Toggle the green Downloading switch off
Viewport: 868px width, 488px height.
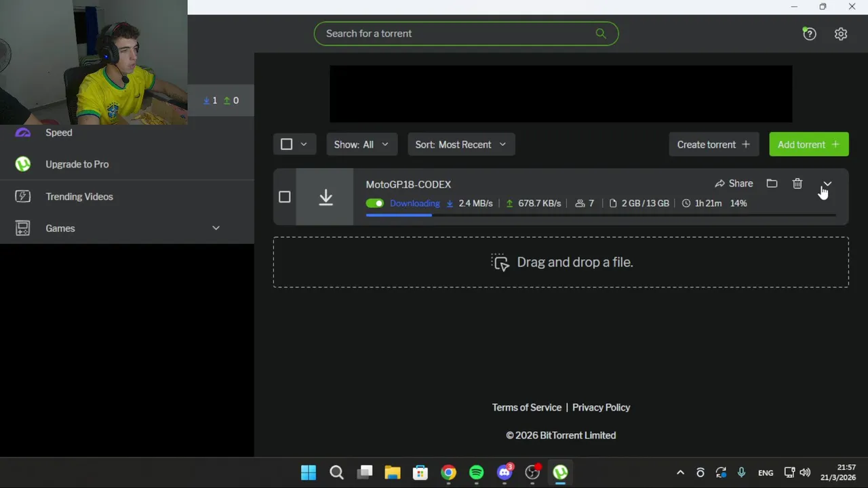coord(374,203)
